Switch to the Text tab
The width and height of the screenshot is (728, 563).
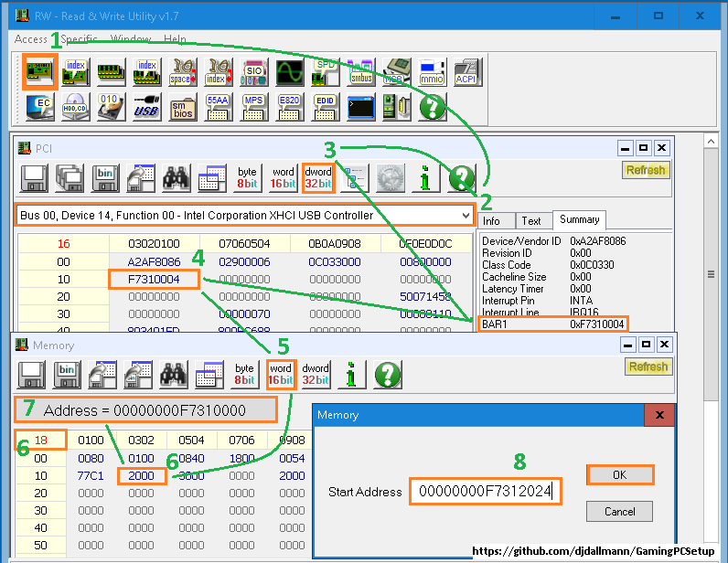tap(531, 220)
